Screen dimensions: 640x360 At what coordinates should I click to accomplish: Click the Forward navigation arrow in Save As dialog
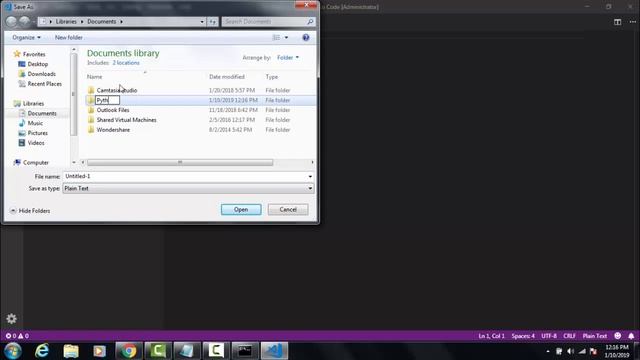[25, 21]
